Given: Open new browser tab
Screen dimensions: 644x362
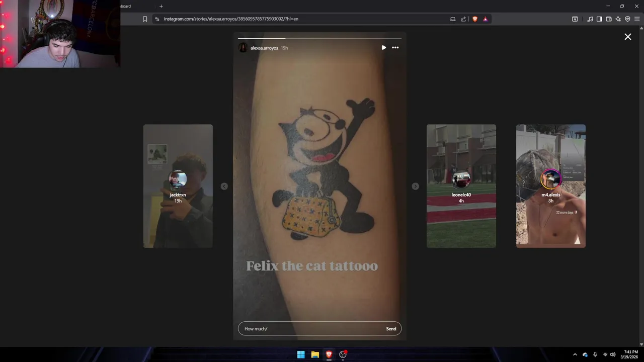Looking at the screenshot, I should [x=161, y=6].
